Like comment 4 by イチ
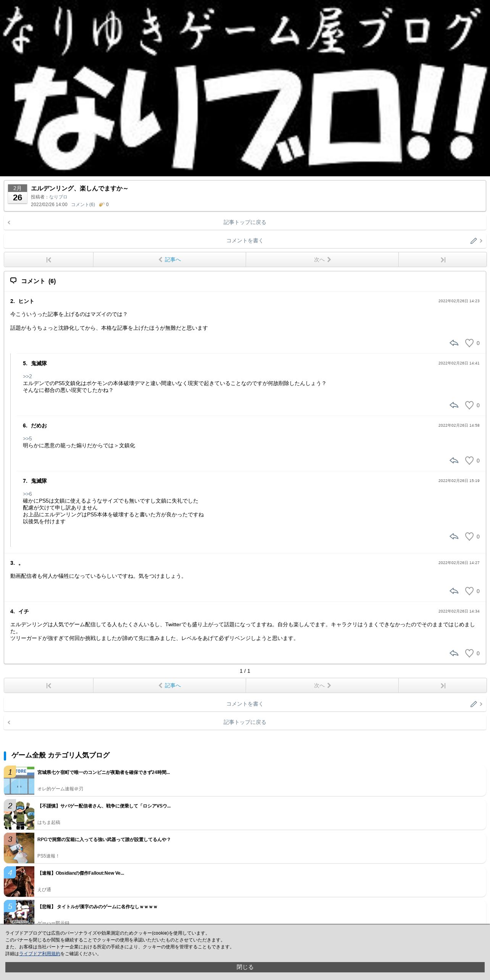 pyautogui.click(x=469, y=653)
